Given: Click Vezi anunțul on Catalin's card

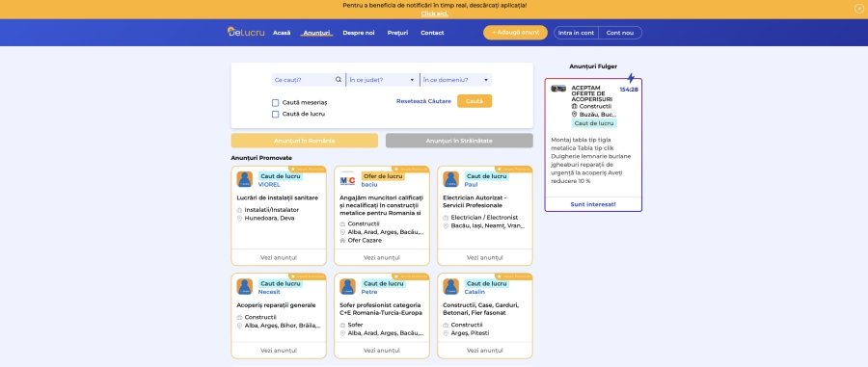Looking at the screenshot, I should [x=485, y=351].
